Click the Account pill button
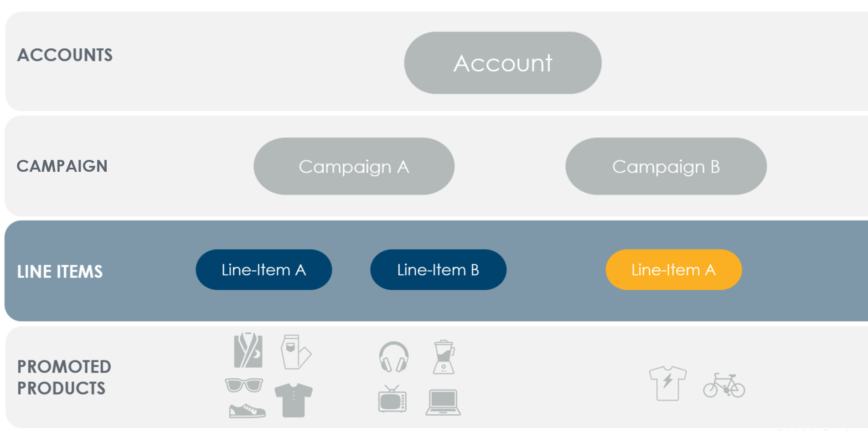The width and height of the screenshot is (868, 431). coord(503,63)
